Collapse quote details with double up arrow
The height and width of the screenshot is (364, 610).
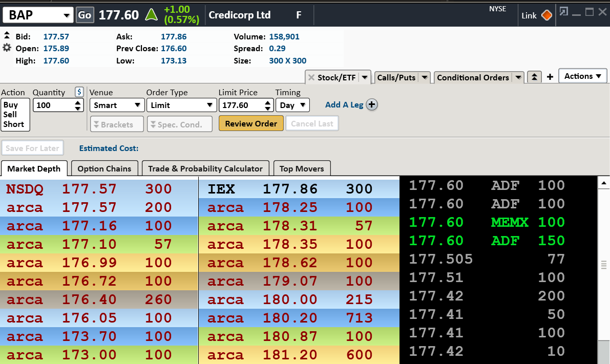pos(7,35)
